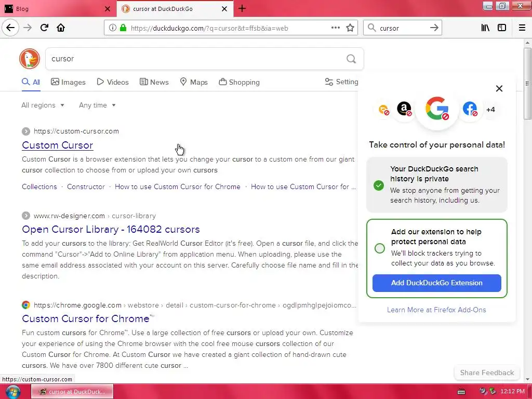Click the scrollbar down arrow
The image size is (532, 399).
(527, 379)
